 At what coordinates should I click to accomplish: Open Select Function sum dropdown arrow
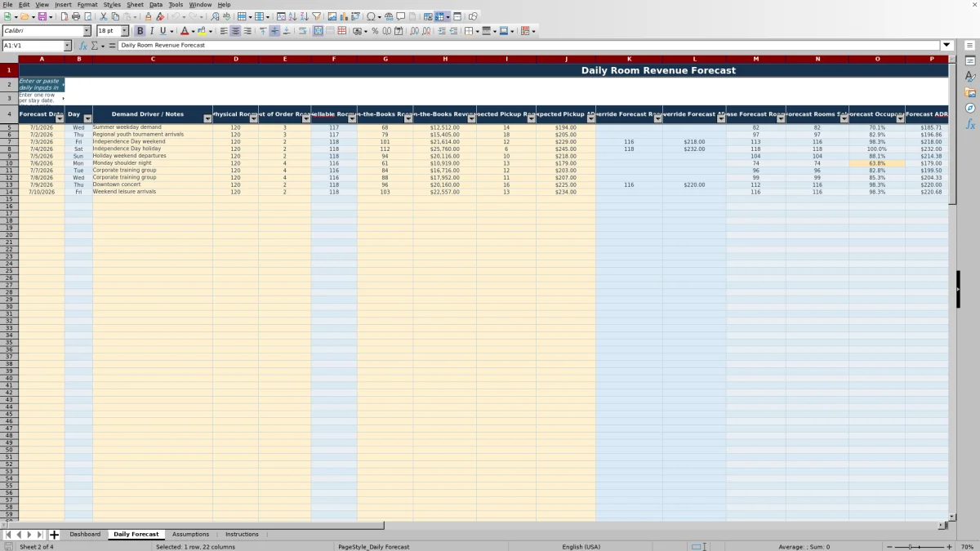point(101,46)
